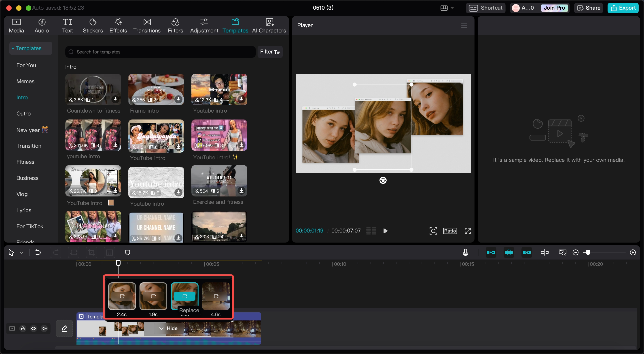The width and height of the screenshot is (644, 354).
Task: Record a voiceover using the microphone icon
Action: 466,252
